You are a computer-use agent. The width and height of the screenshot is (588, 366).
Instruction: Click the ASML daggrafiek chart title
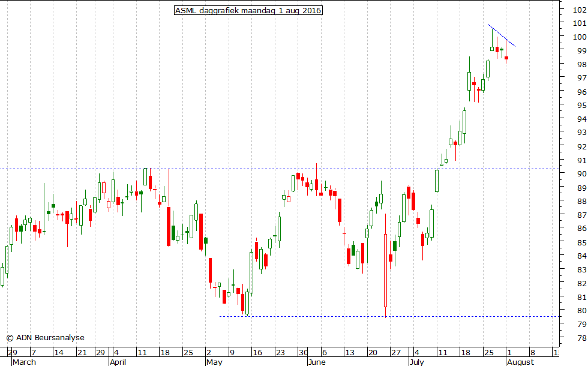pyautogui.click(x=248, y=10)
